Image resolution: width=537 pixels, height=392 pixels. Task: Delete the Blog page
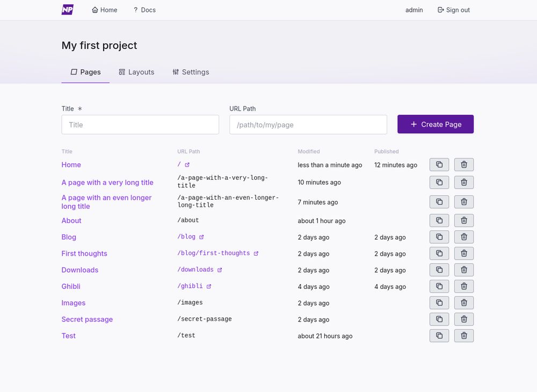(x=464, y=237)
